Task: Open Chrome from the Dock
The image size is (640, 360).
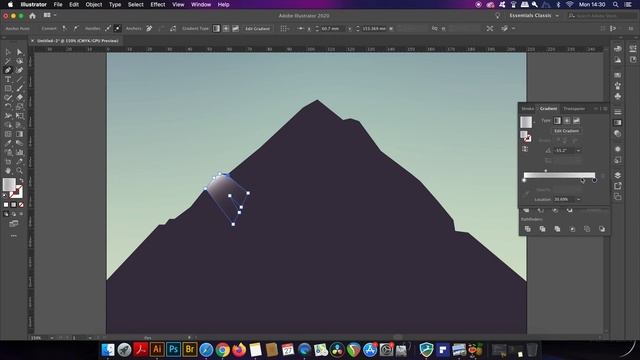Action: 222,349
